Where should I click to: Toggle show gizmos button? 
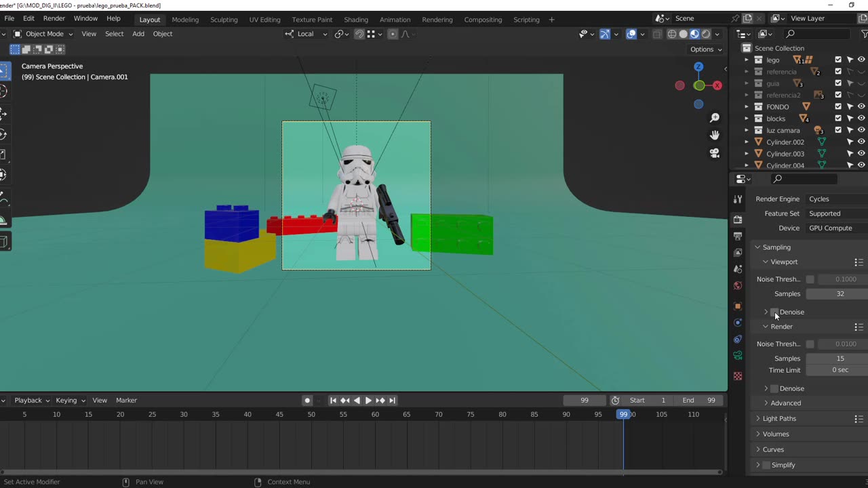[605, 34]
